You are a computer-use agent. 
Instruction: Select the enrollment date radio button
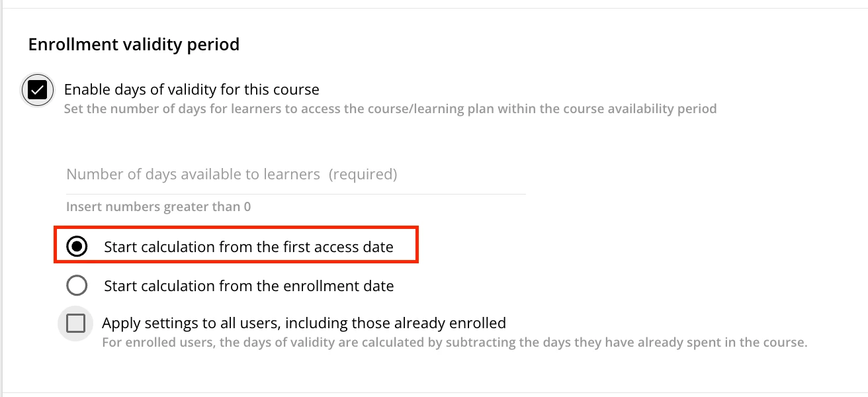[x=77, y=286]
